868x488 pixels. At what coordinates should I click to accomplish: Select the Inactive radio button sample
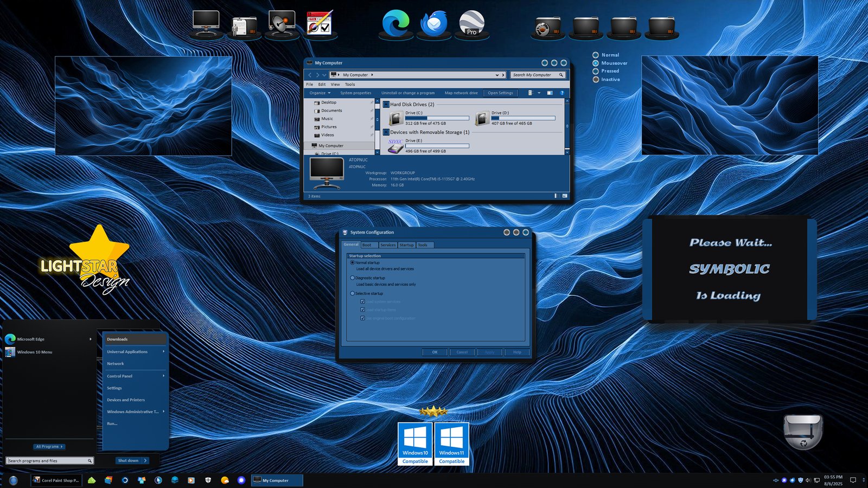596,79
